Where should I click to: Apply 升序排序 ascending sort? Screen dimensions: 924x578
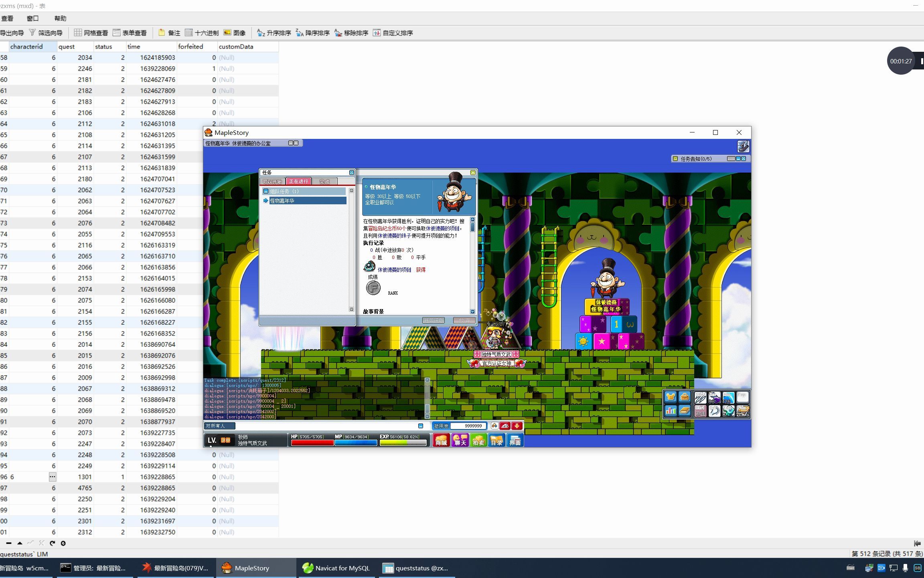click(x=274, y=33)
